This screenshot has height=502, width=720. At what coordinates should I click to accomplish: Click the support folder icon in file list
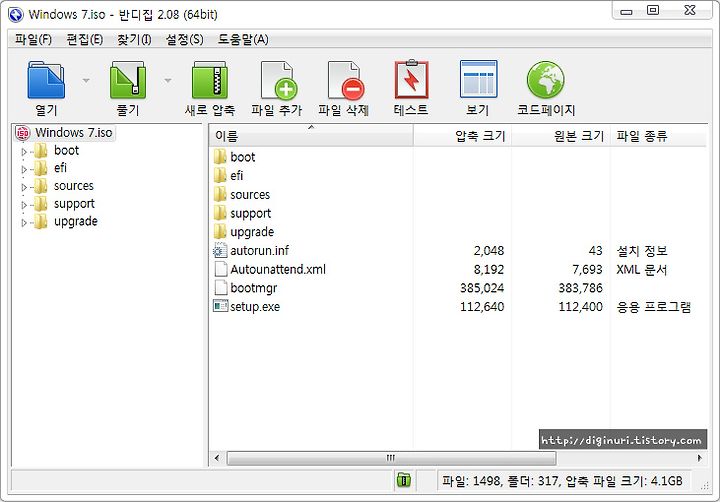(220, 213)
